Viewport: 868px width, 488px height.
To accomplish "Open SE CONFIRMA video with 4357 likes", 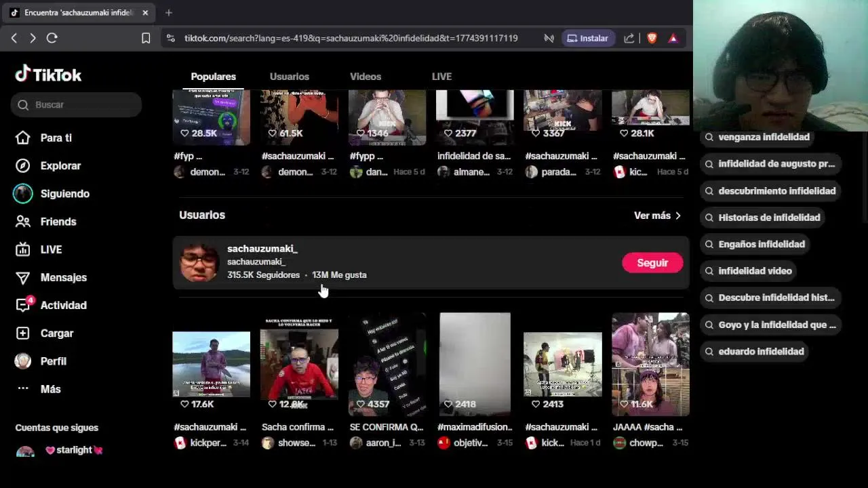I will point(387,364).
